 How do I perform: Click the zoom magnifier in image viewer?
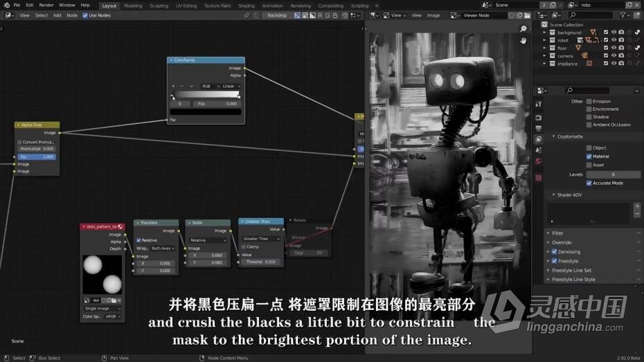pyautogui.click(x=524, y=29)
